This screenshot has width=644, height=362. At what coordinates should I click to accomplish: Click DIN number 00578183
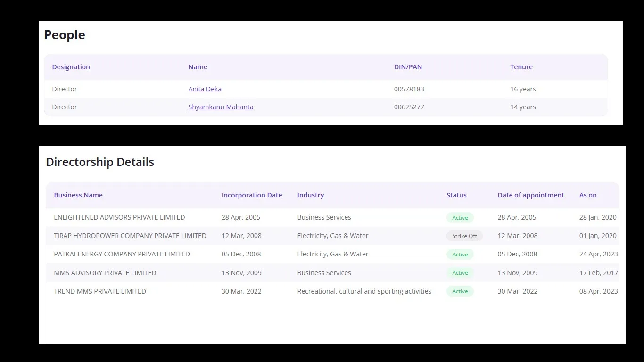pos(409,89)
